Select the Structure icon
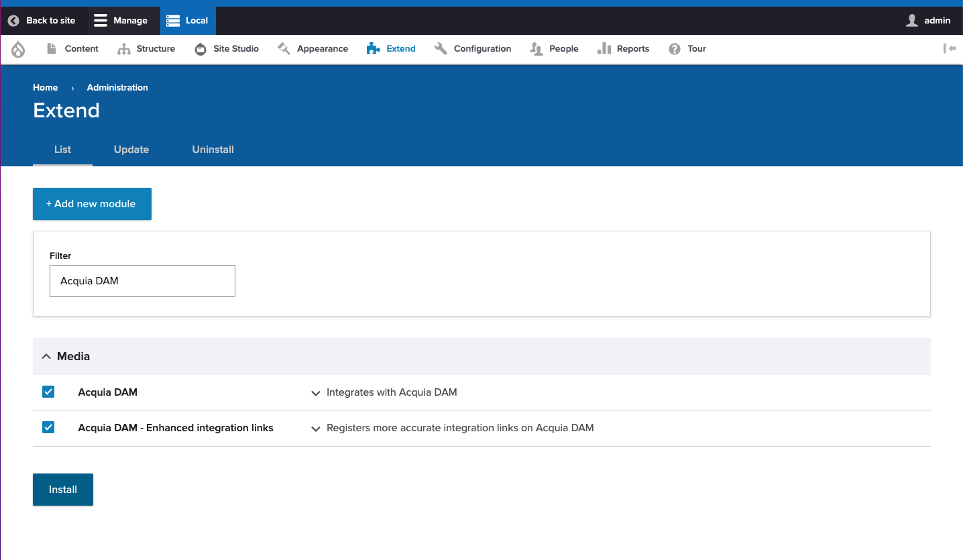Screen dimensions: 963x560 [x=125, y=48]
